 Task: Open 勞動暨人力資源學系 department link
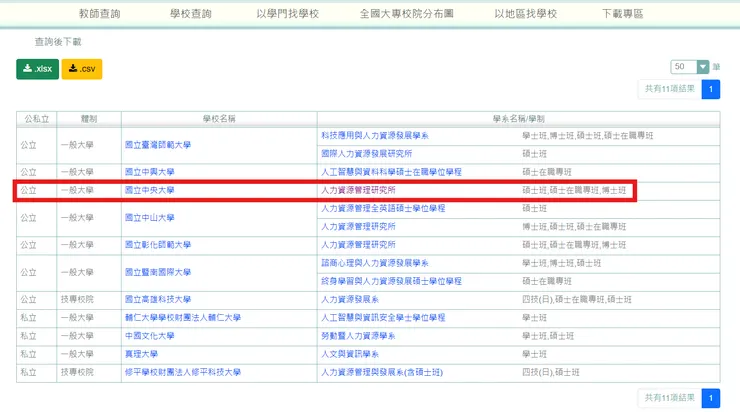click(x=358, y=336)
